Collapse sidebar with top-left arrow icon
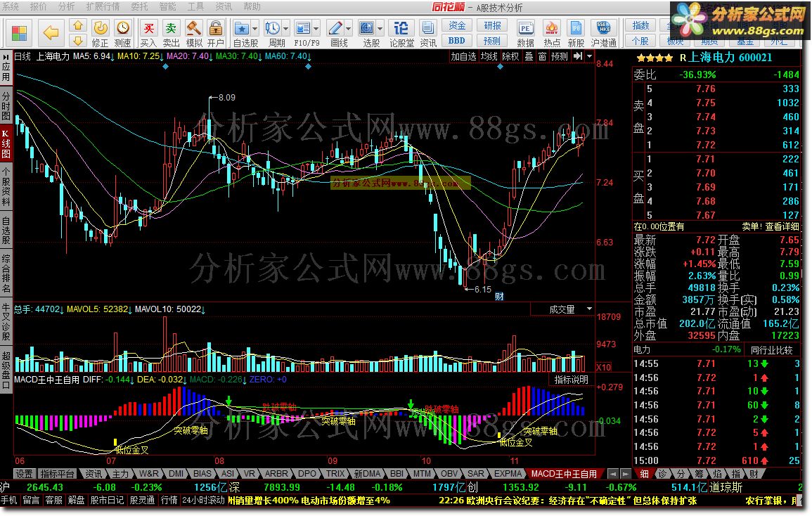This screenshot has width=812, height=516. [x=6, y=56]
